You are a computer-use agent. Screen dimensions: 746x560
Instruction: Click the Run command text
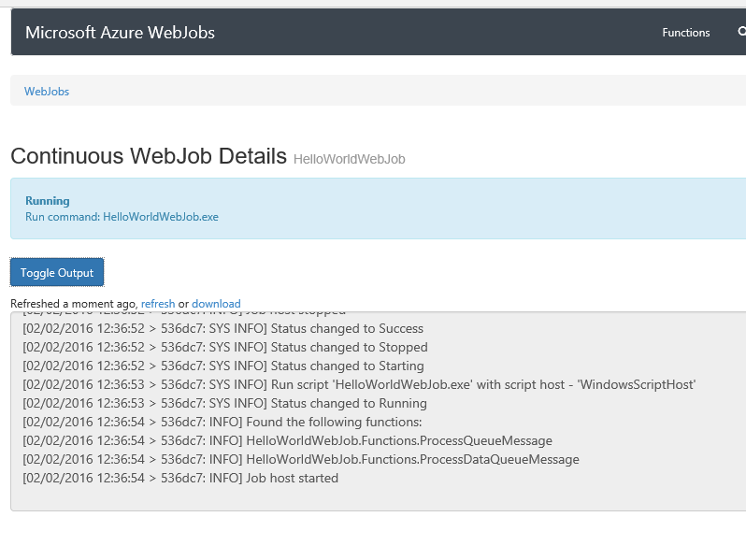[x=122, y=217]
